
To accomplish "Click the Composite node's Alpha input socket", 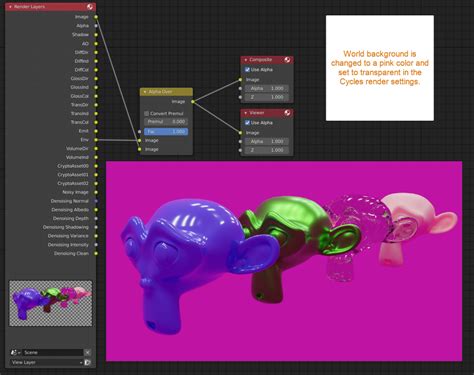I will point(240,88).
